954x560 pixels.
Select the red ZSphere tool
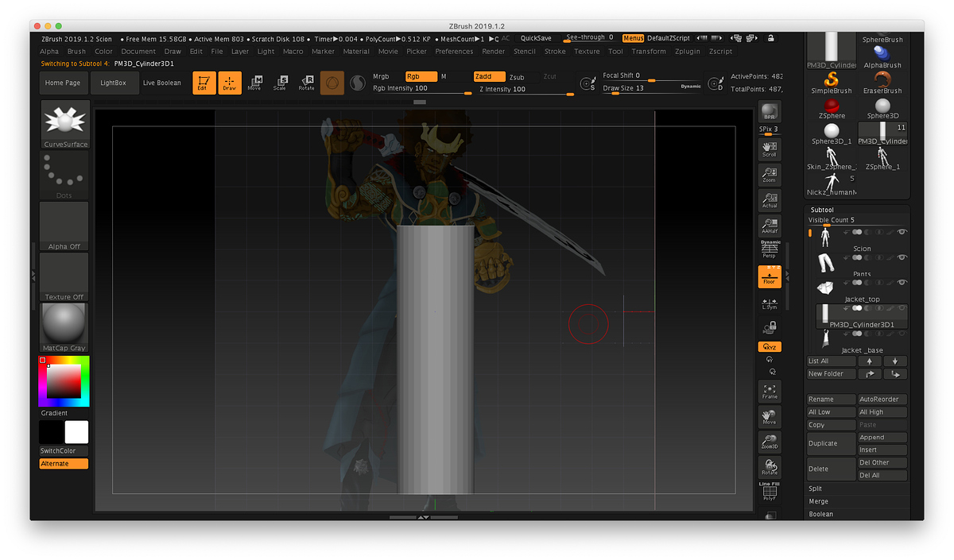pyautogui.click(x=831, y=109)
